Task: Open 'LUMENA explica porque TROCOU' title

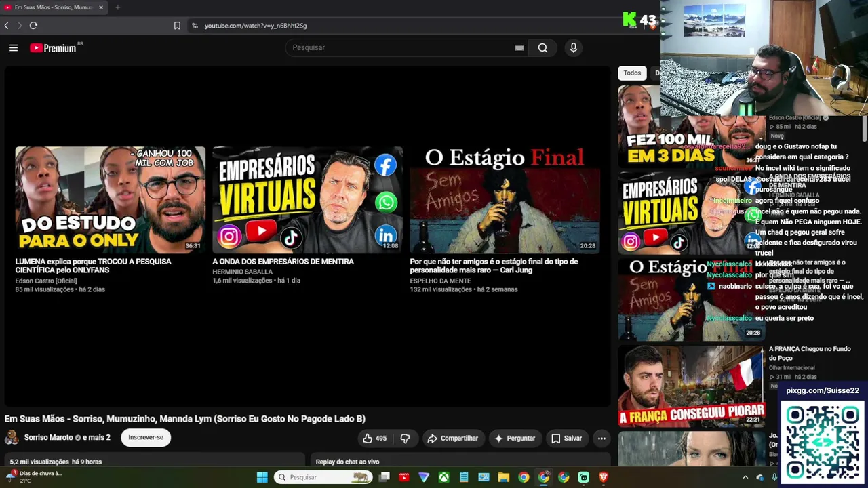Action: tap(94, 266)
